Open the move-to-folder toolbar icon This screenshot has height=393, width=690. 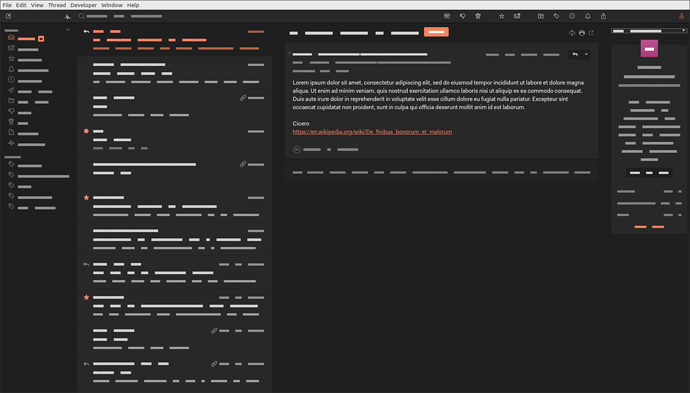click(x=541, y=16)
